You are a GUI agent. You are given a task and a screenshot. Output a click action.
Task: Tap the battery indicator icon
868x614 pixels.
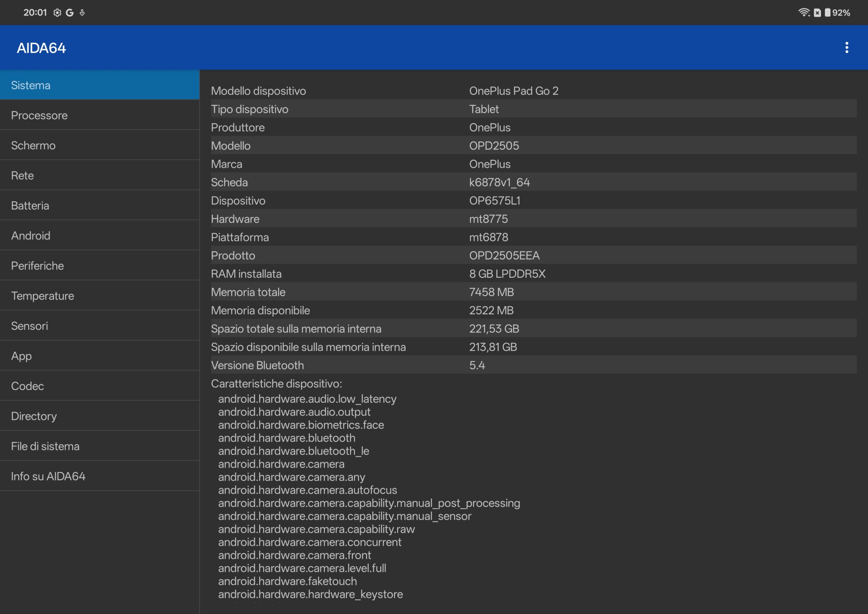[x=828, y=13]
